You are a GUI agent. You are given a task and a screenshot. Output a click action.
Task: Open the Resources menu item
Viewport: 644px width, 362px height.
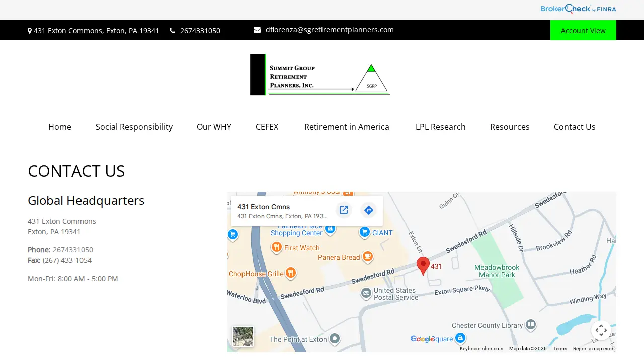tap(510, 127)
